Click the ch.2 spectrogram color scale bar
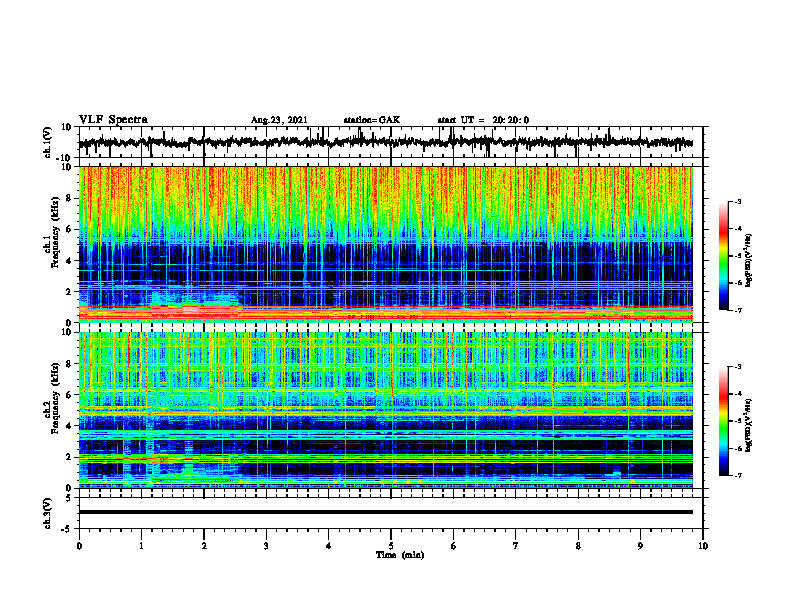Screen dimensions: 792x612 coord(723,421)
